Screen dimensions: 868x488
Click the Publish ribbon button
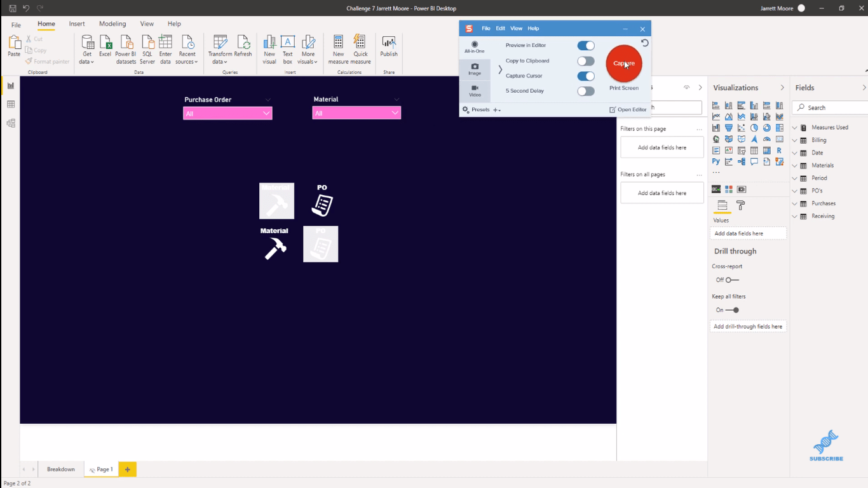[x=389, y=46]
